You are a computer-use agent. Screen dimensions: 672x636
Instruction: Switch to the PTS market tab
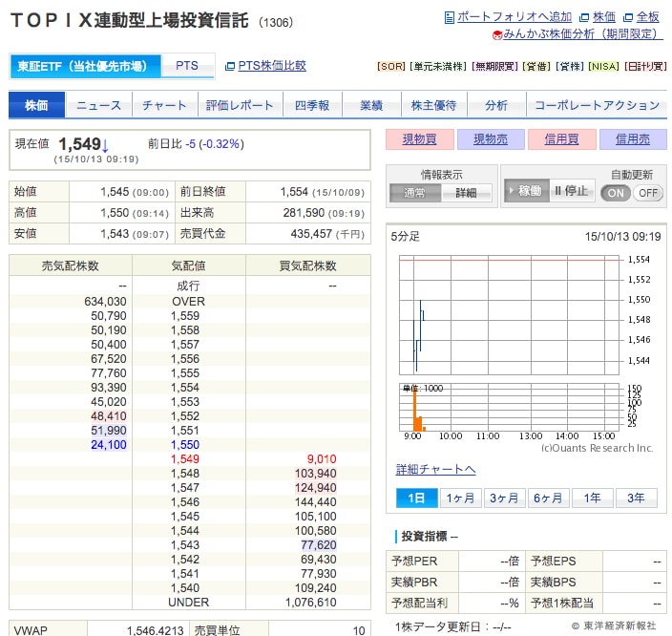[187, 66]
